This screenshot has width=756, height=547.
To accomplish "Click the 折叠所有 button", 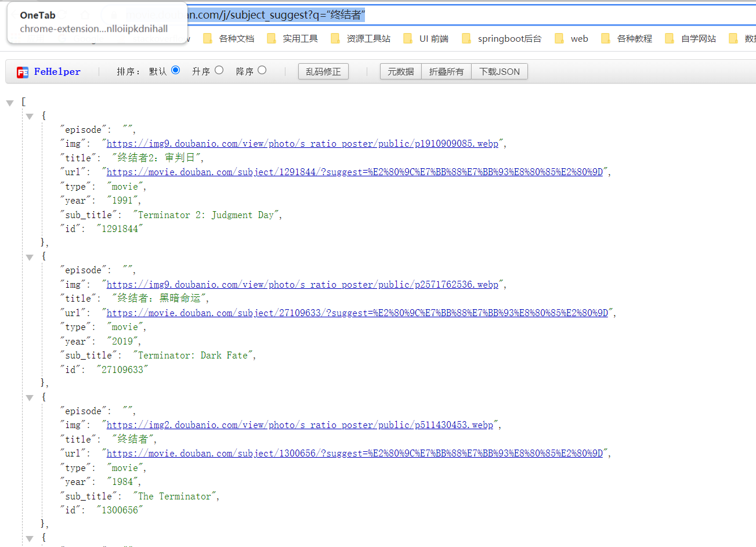I will tap(446, 71).
